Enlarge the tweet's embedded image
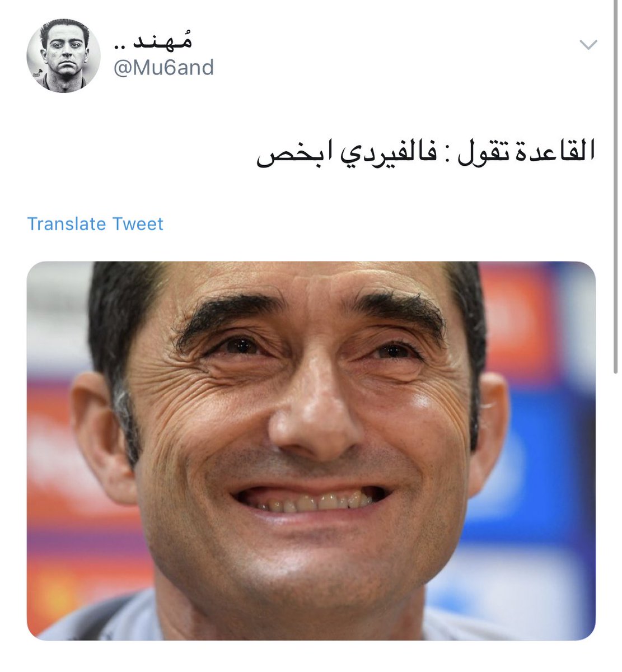The image size is (622, 672). point(311,451)
